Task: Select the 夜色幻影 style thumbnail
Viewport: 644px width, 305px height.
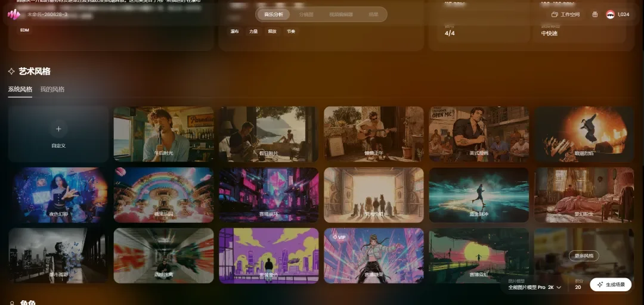Action: coord(58,195)
